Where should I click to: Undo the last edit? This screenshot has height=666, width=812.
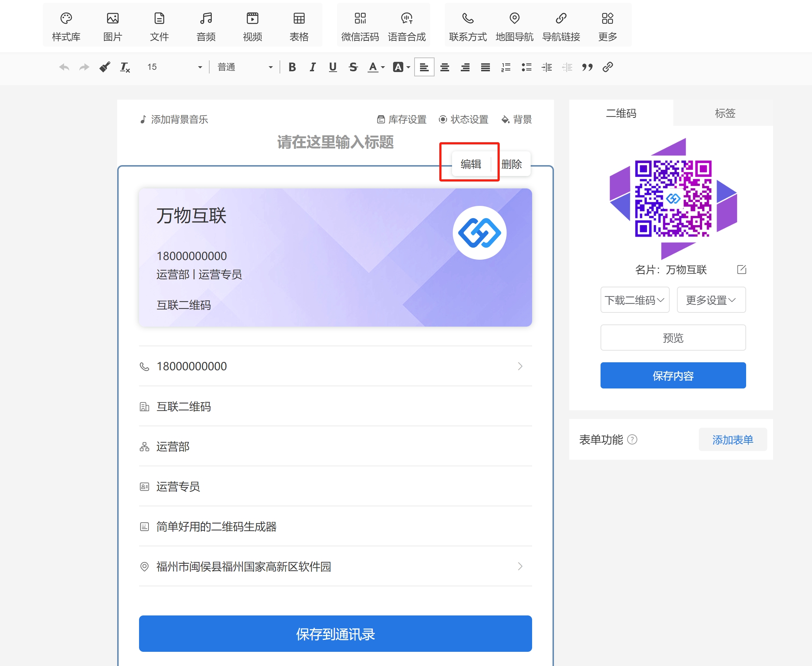[64, 67]
